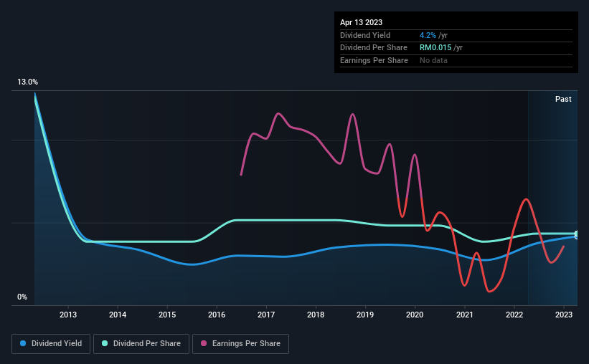Click the Apr 13 2023 tooltip date header

point(361,22)
